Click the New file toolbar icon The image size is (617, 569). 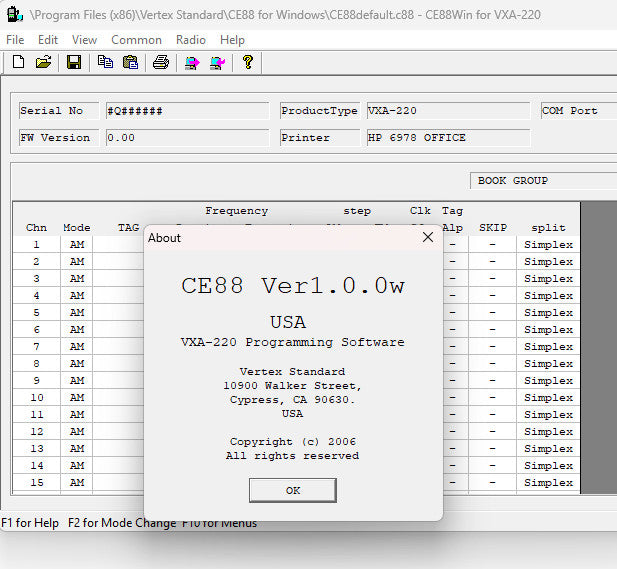18,62
